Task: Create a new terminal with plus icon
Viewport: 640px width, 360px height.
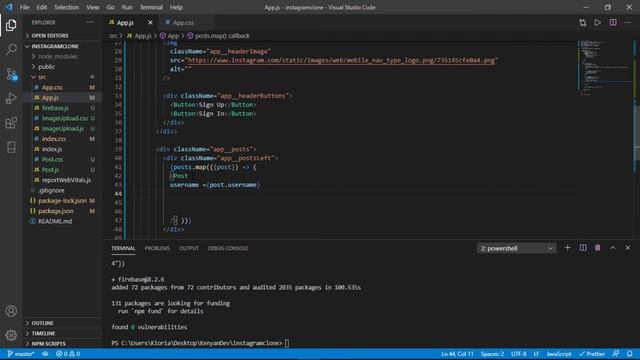Action: coord(567,248)
